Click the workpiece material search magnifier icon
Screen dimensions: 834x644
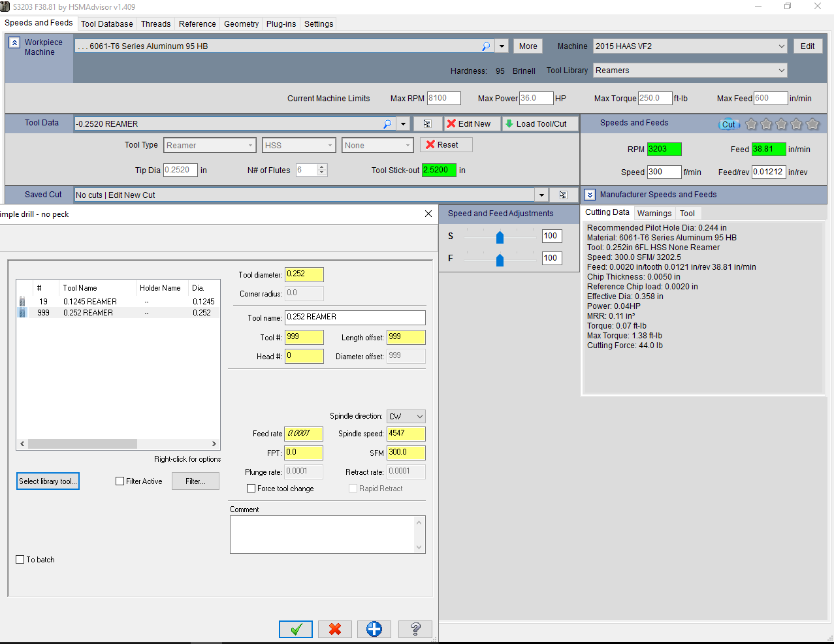486,46
